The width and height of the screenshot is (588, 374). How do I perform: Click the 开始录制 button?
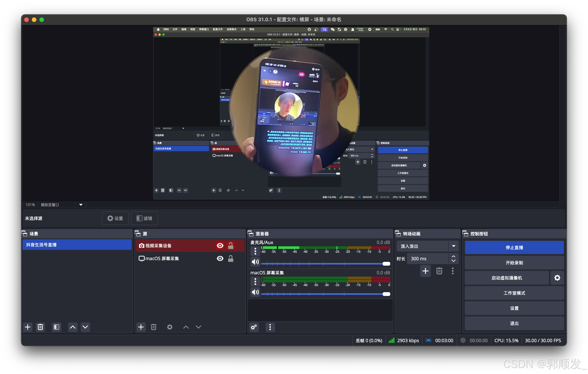tap(514, 263)
